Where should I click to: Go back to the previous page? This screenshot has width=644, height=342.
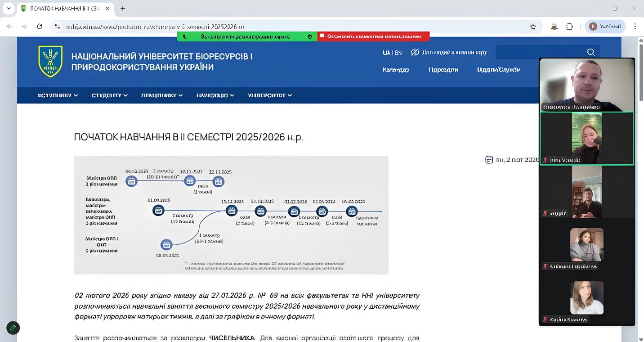9,27
